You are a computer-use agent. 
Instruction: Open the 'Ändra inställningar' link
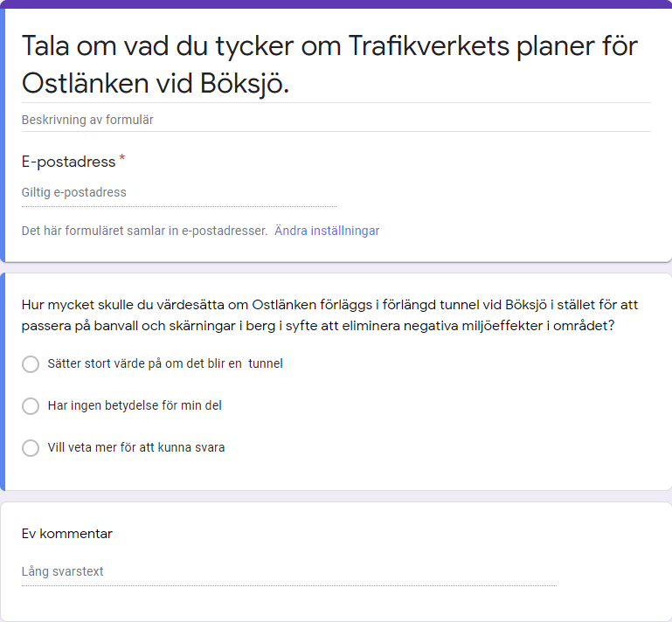(327, 231)
